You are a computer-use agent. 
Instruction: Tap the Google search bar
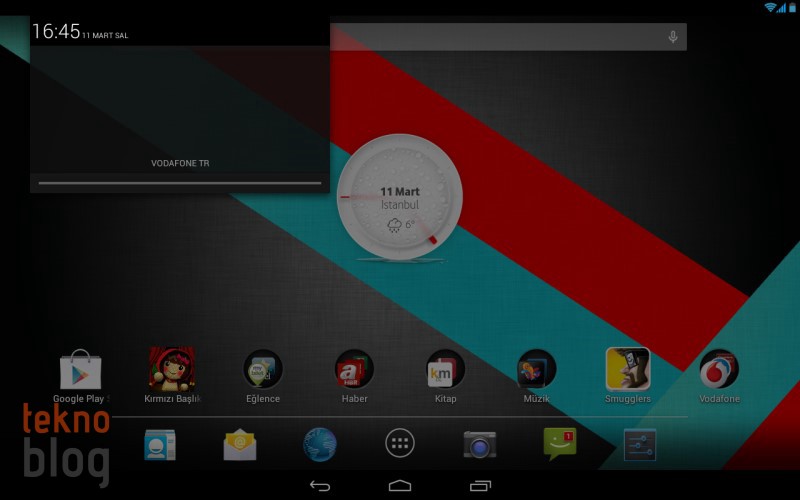[x=500, y=37]
